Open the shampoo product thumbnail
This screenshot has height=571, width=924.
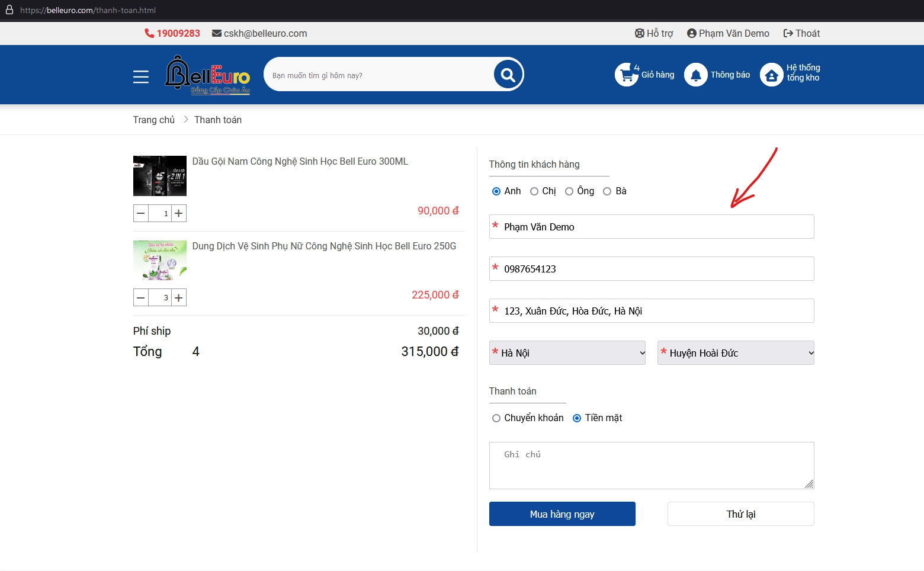[x=160, y=176]
